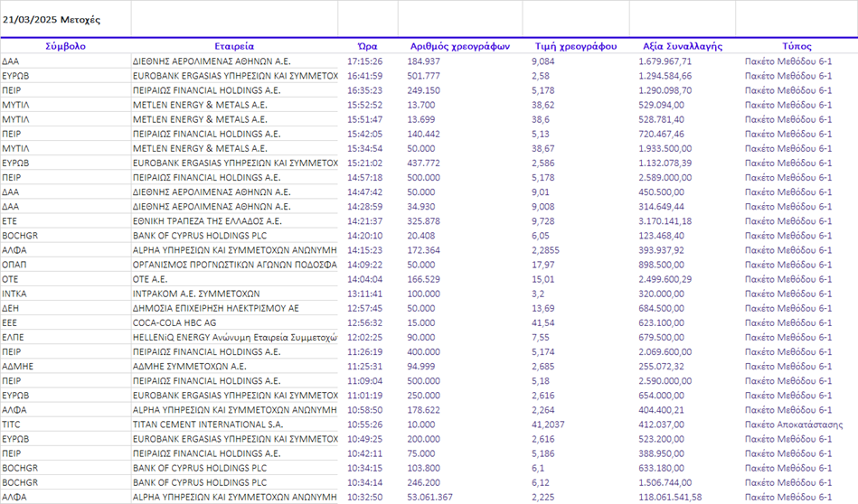Select the time cell 10:49:25
Image resolution: width=858 pixels, height=504 pixels.
[x=365, y=439]
